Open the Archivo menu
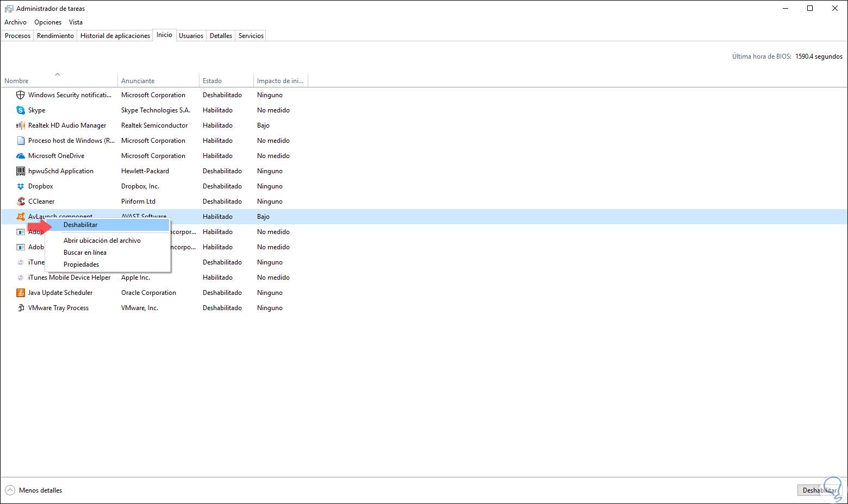848x504 pixels. pyautogui.click(x=15, y=22)
